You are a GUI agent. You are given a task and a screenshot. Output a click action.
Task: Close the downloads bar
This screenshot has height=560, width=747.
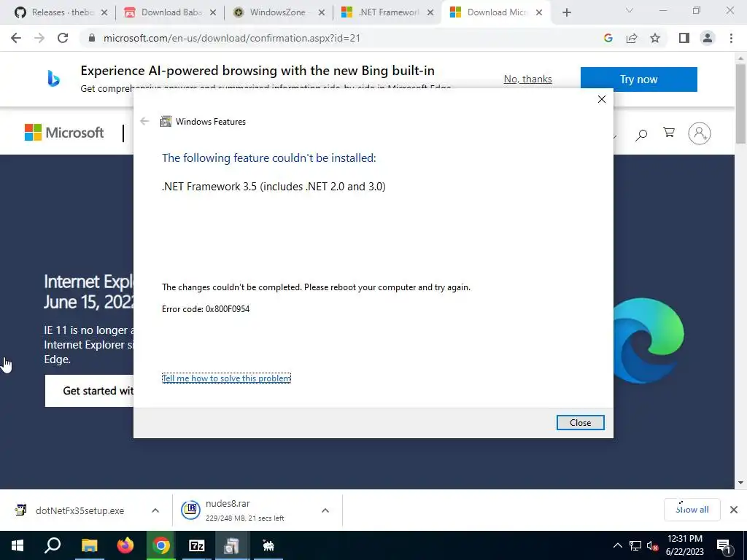coord(734,510)
